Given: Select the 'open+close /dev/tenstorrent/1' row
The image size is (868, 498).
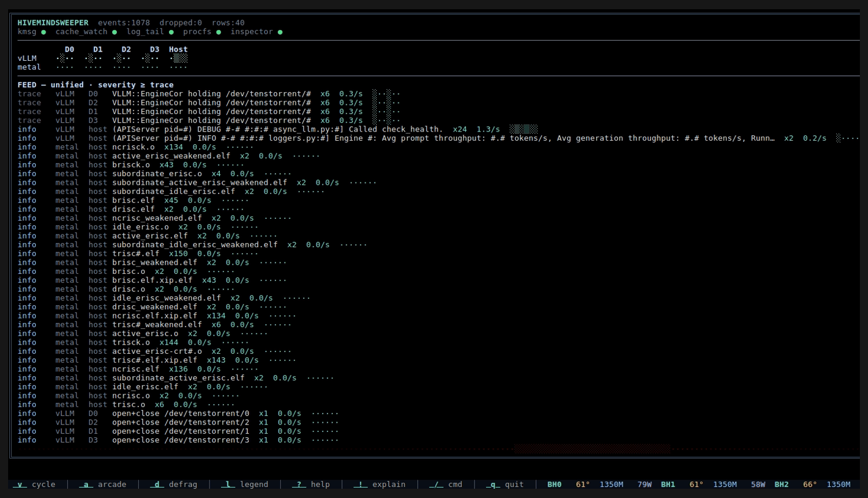Looking at the screenshot, I should pos(178,431).
